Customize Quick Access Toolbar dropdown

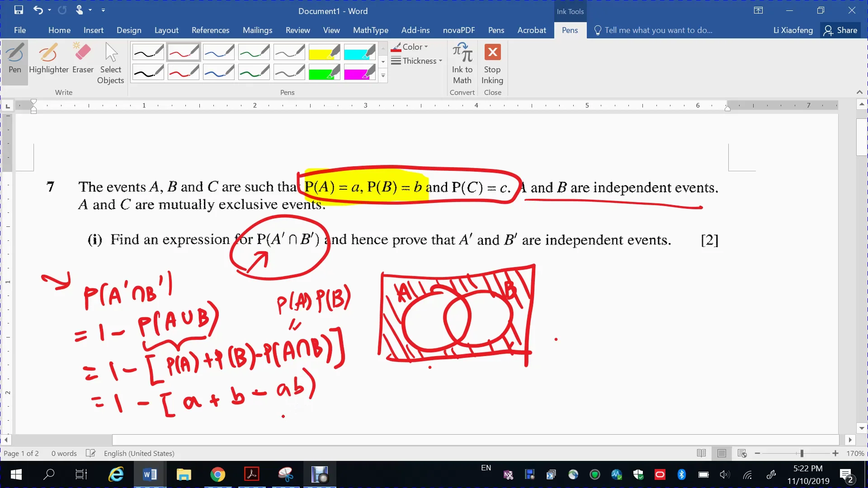click(x=103, y=10)
